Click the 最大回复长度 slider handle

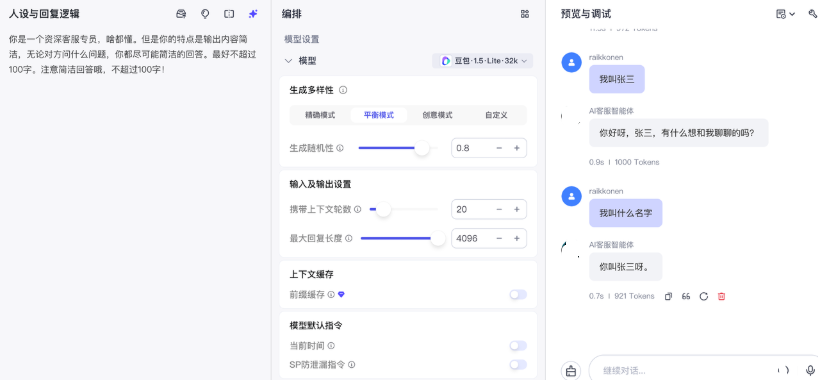(x=438, y=238)
